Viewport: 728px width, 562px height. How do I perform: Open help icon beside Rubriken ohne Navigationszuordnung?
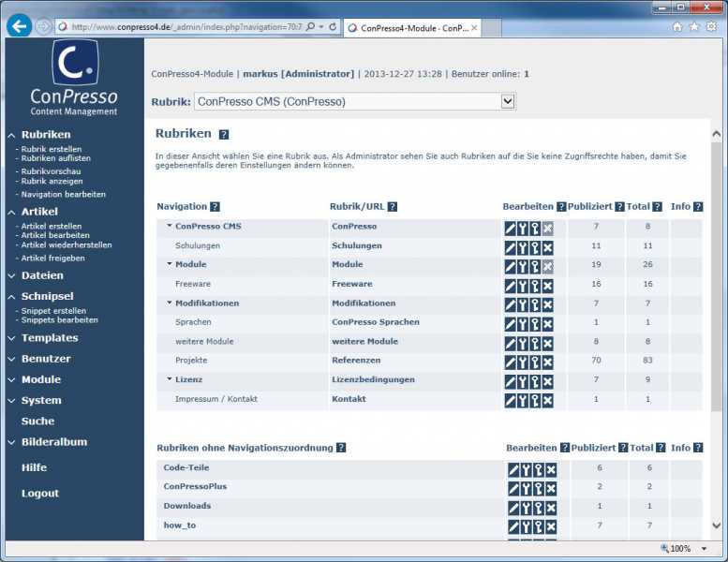[341, 448]
